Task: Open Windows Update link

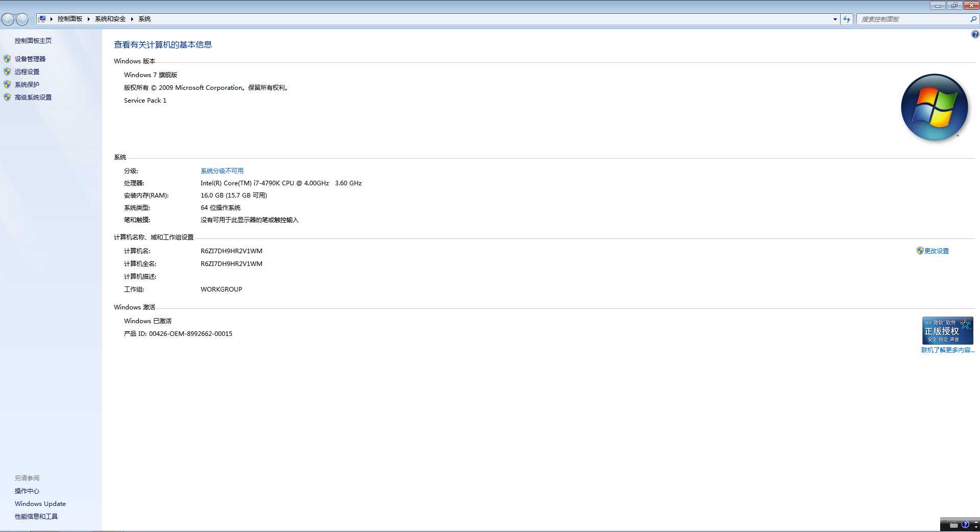Action: click(40, 504)
